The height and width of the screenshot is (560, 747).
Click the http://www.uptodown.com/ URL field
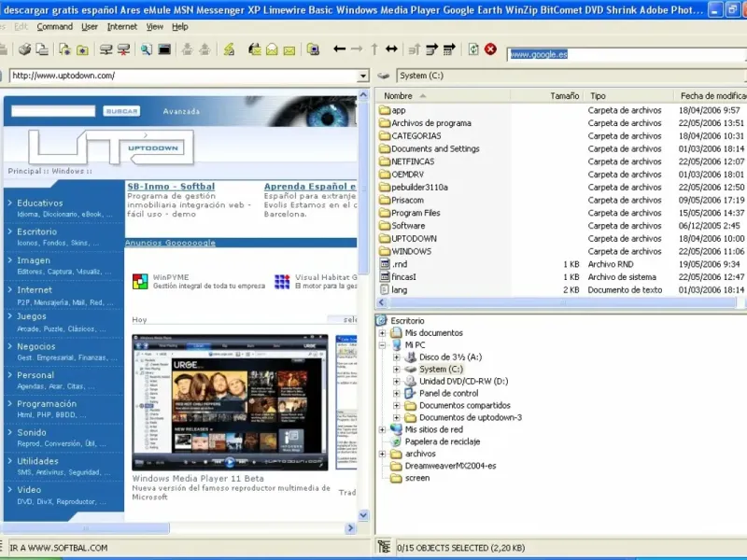183,76
